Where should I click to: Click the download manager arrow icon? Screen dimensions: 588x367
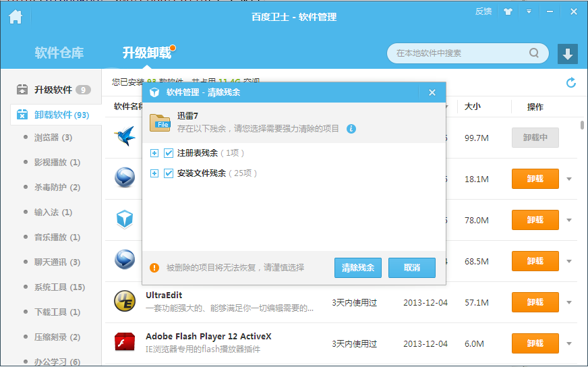click(x=567, y=54)
